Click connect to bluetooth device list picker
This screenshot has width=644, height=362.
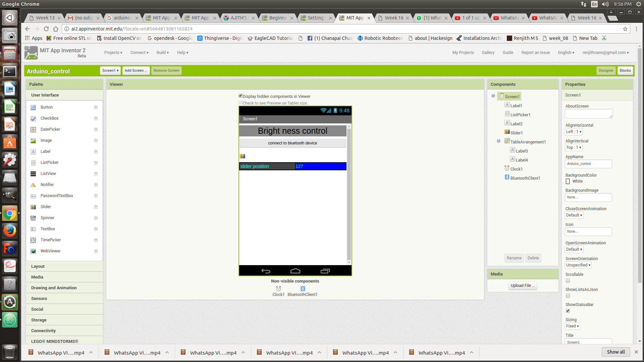tap(292, 143)
